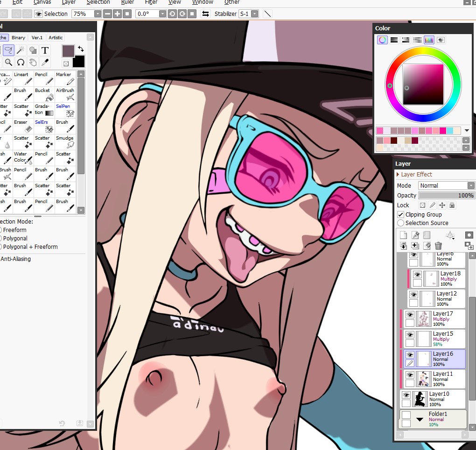Create a new normal layer
This screenshot has height=450, width=476.
click(x=403, y=235)
